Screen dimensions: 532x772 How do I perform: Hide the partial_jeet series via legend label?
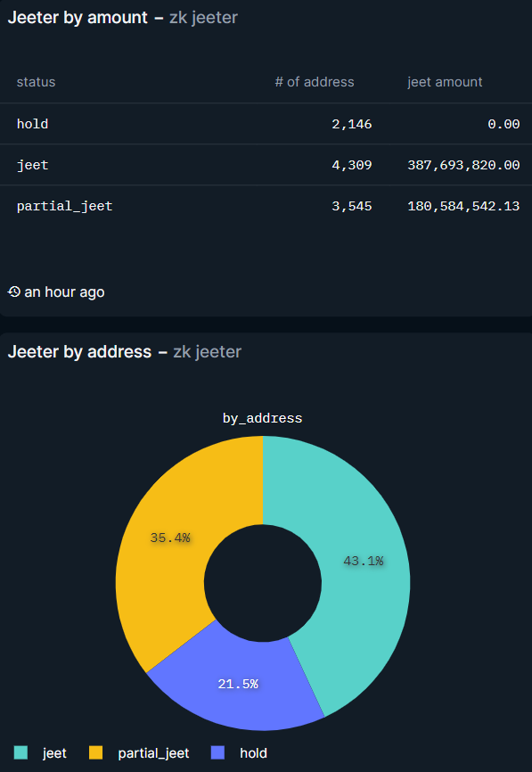point(153,753)
